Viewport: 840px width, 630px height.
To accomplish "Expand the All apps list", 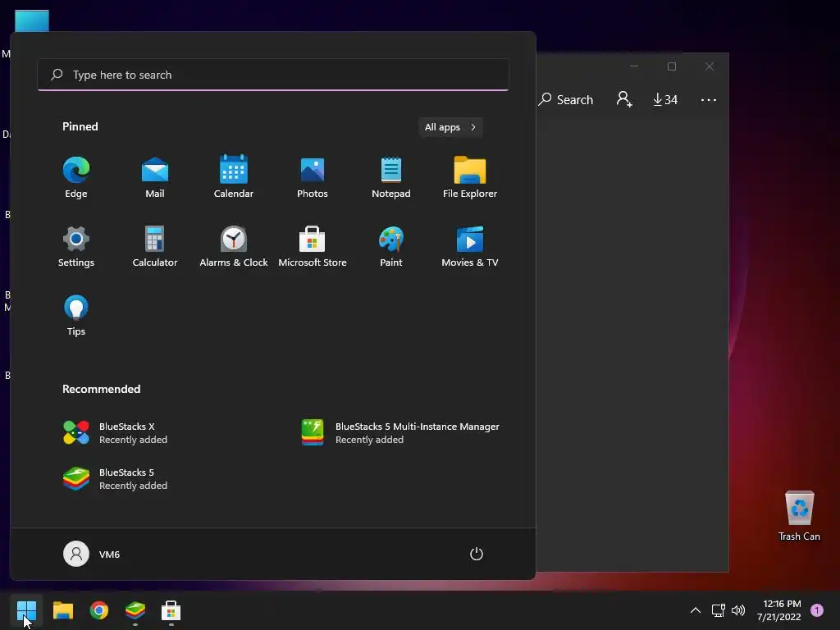I will click(450, 127).
